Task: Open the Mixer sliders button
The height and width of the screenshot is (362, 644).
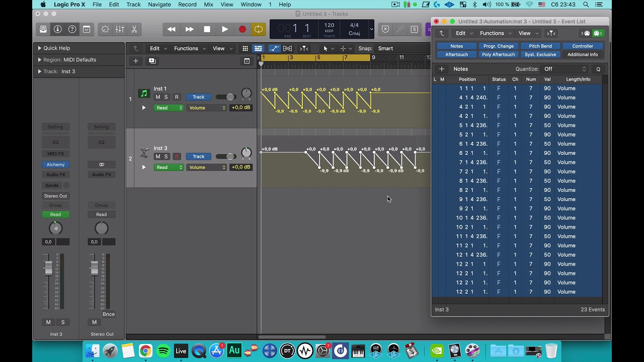Action: pyautogui.click(x=120, y=29)
